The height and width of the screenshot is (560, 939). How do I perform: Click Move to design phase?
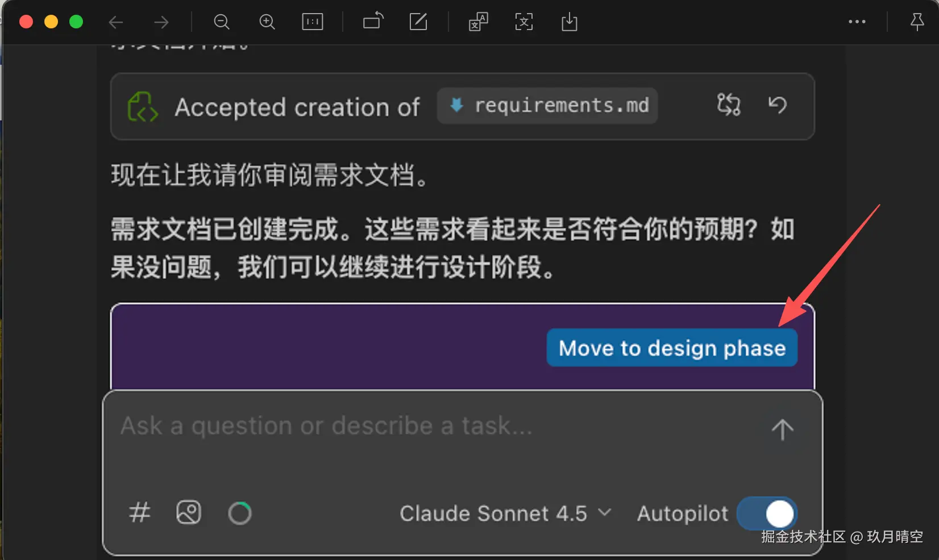[671, 348]
